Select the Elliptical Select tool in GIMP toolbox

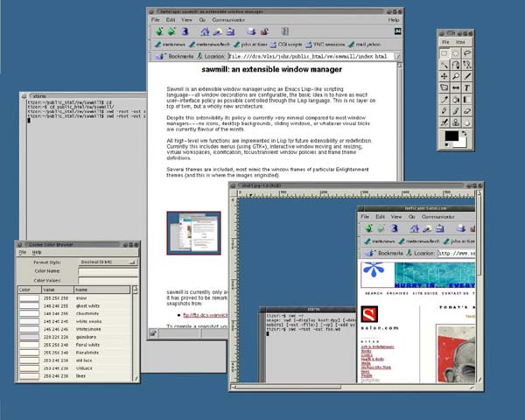point(456,53)
